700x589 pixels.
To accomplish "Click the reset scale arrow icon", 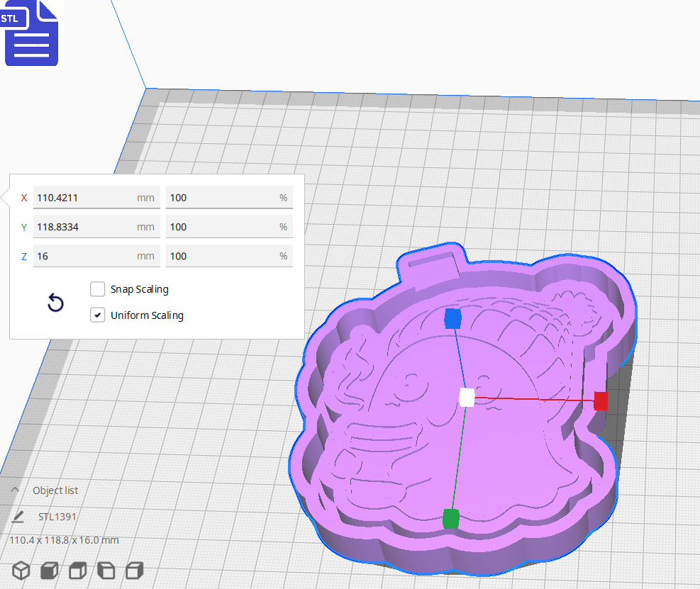I will (x=55, y=303).
